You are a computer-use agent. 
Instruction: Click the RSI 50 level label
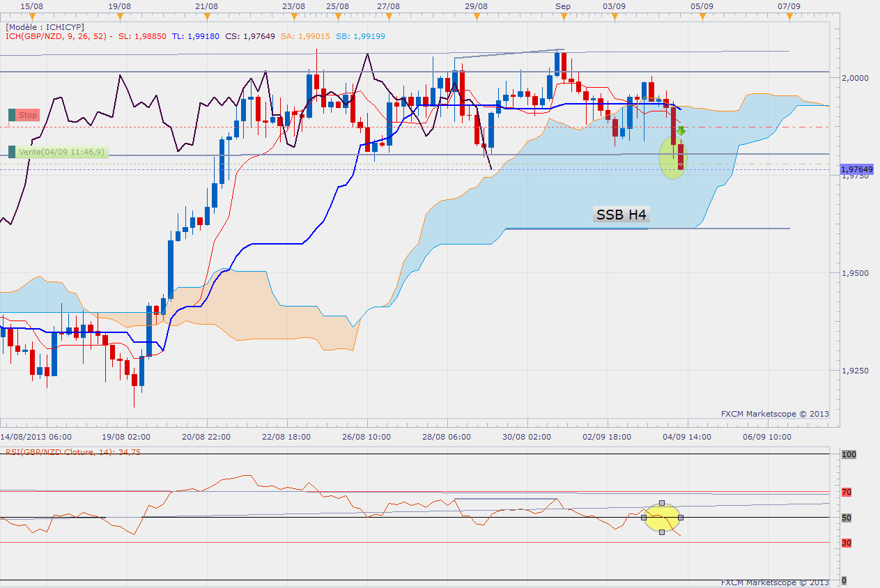coord(846,518)
